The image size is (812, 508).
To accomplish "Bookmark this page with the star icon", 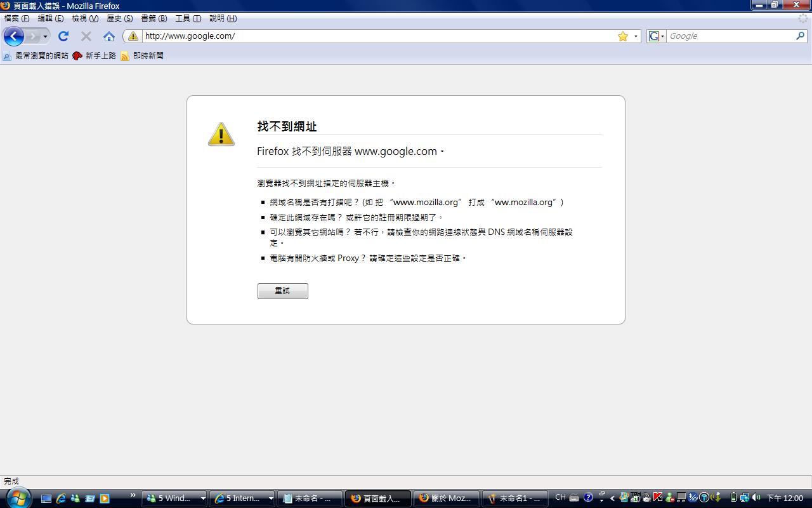I will click(x=623, y=36).
